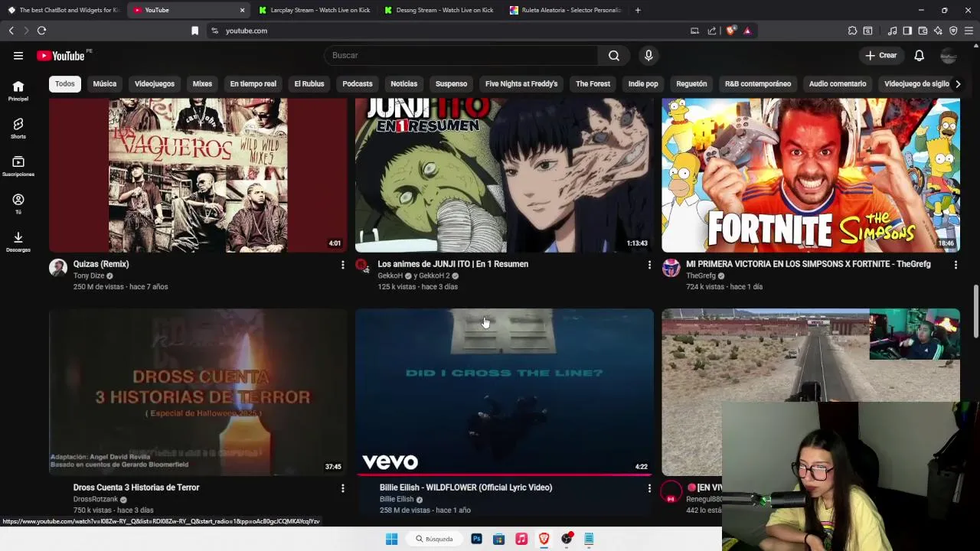Open the browser main menu icon

[969, 31]
